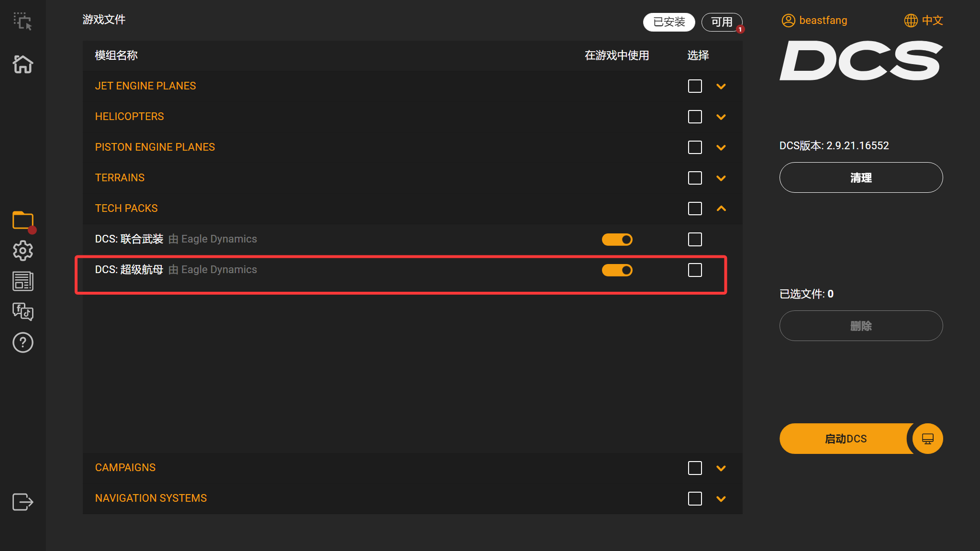This screenshot has width=980, height=551.
Task: Expand the CAMPAIGNS category chevron
Action: [721, 468]
